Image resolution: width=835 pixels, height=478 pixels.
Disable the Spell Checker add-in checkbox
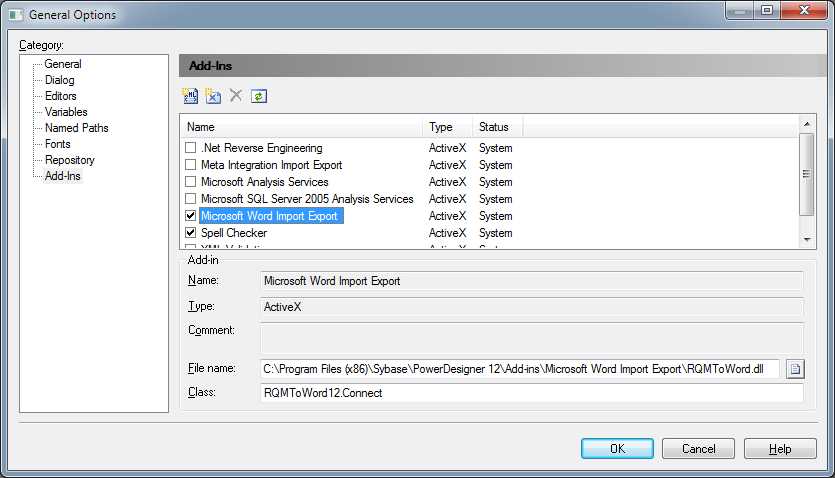point(191,233)
